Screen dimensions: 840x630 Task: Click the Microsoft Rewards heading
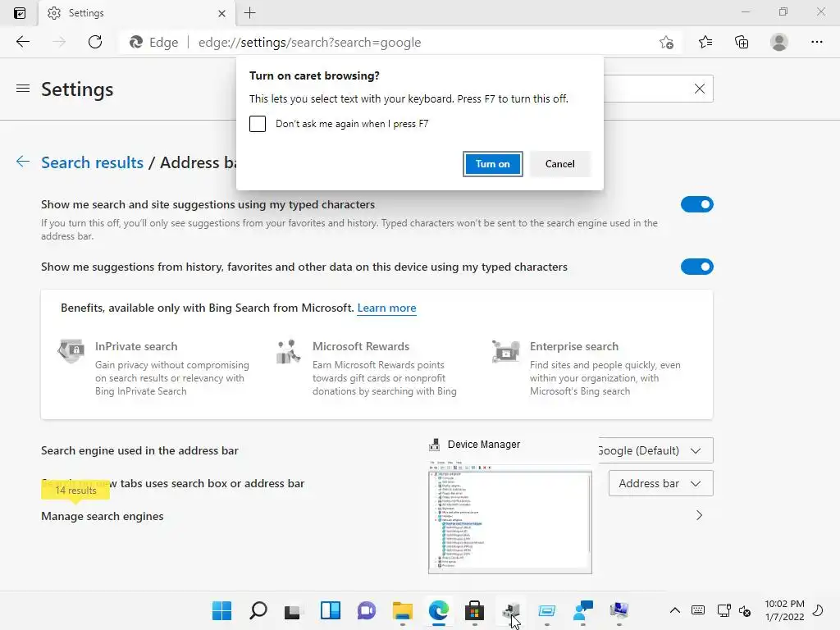pyautogui.click(x=361, y=347)
